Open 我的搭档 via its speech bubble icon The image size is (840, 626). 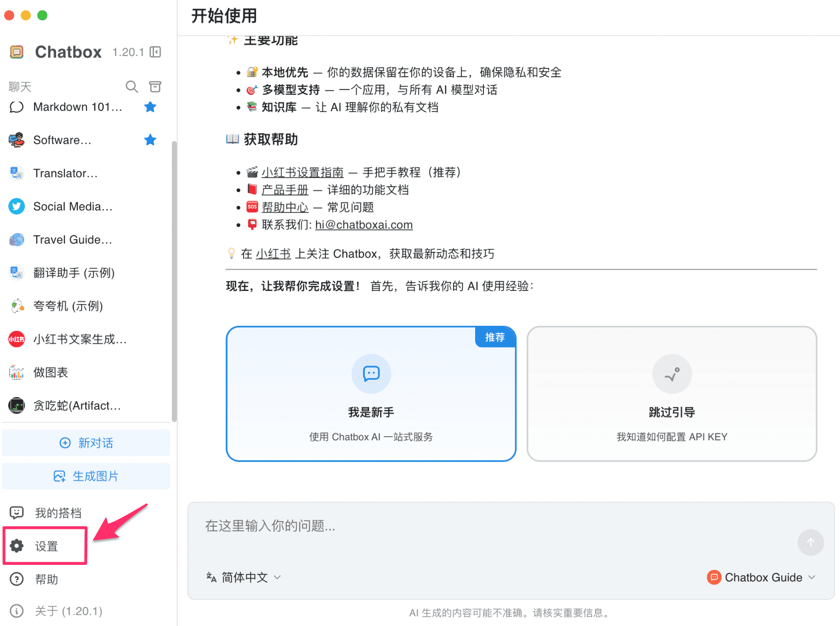point(17,512)
